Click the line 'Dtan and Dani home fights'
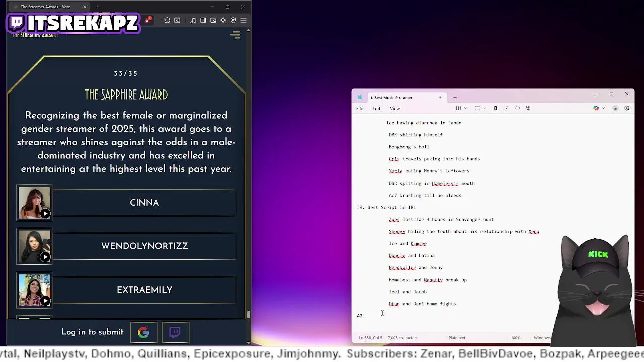Screen dimensions: 644x362 coord(422,304)
